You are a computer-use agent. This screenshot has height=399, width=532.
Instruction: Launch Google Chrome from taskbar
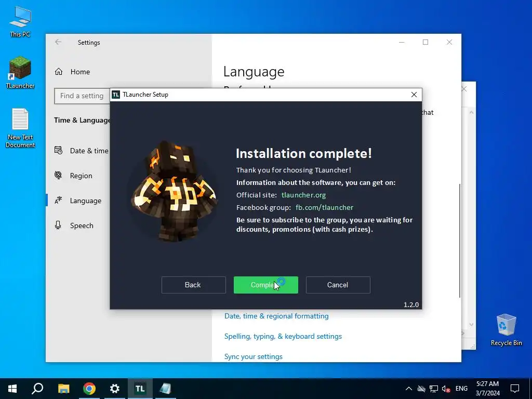89,389
